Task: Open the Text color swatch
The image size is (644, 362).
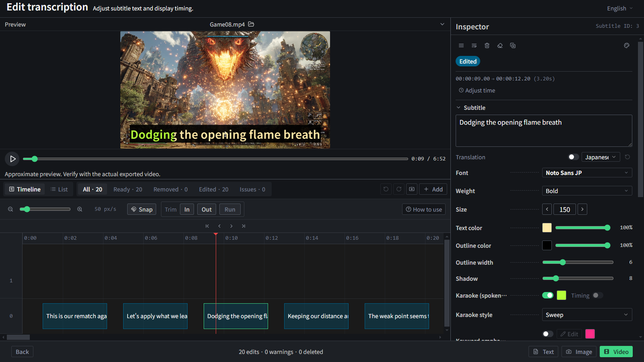Action: pyautogui.click(x=547, y=228)
